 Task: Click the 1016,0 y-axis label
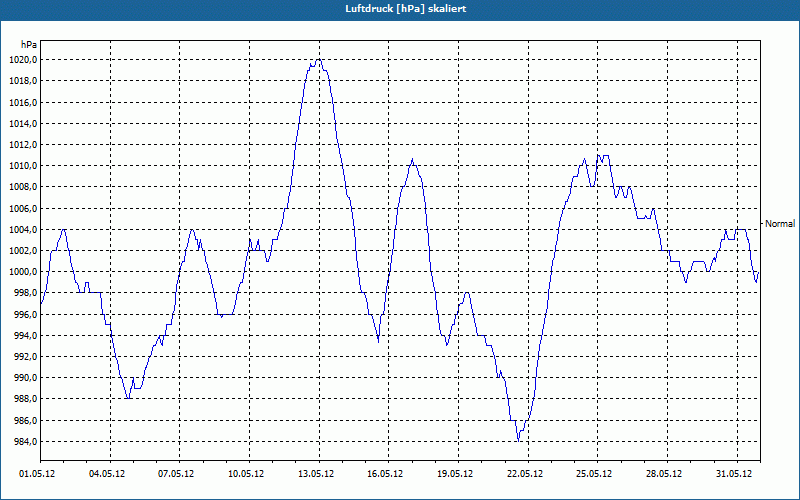[x=22, y=103]
